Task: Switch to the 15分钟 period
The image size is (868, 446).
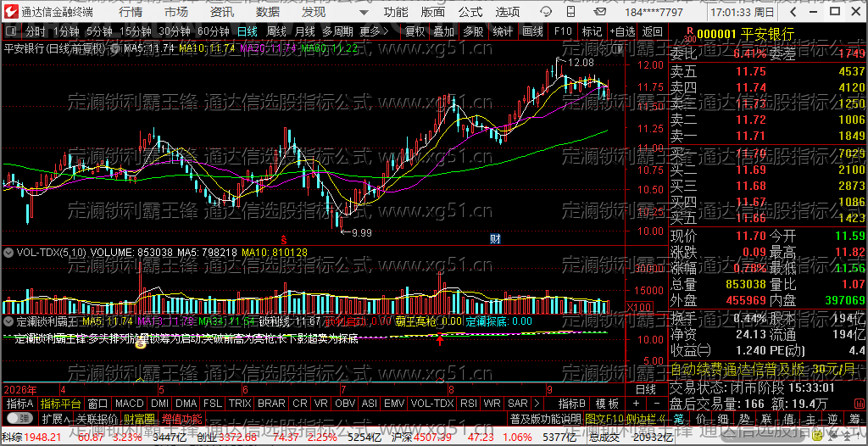Action: (135, 31)
